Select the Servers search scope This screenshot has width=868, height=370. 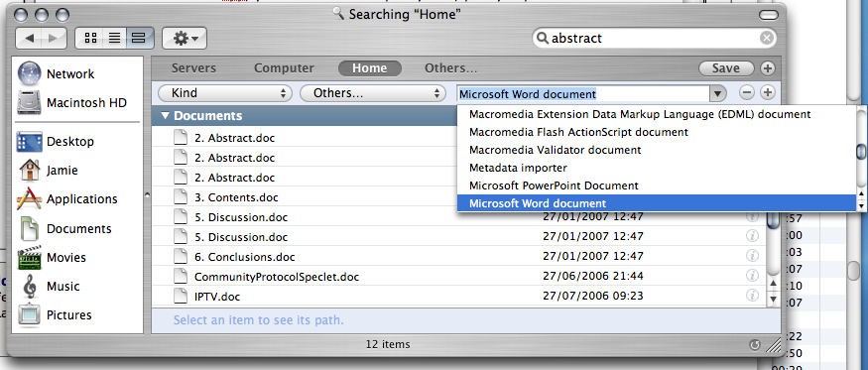coord(193,68)
